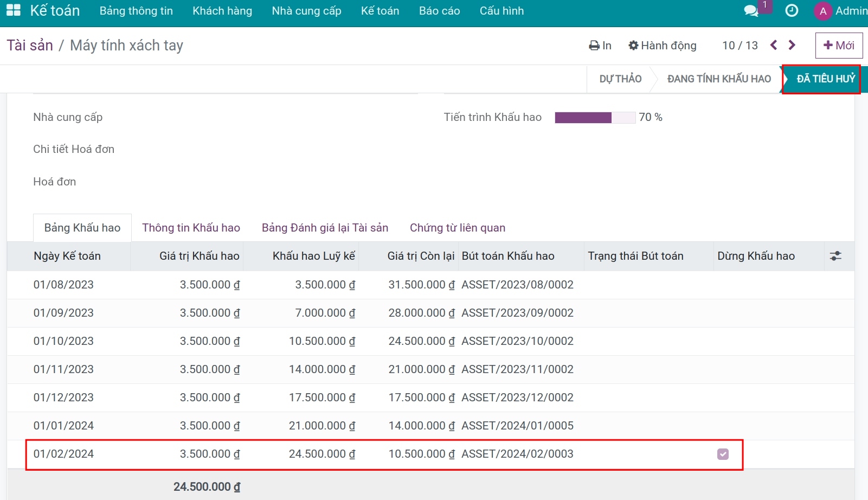Open the Chứng từ liên quan tab
This screenshot has width=868, height=500.
pyautogui.click(x=458, y=228)
